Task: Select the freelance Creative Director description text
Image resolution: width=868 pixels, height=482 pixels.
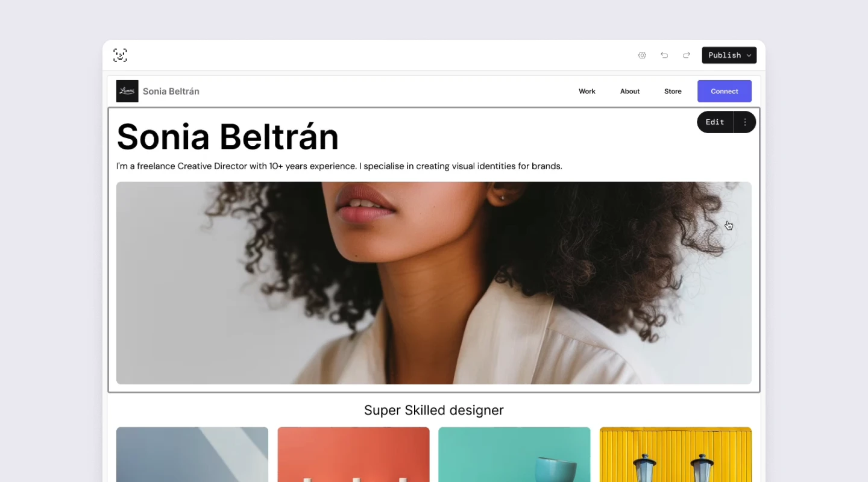Action: (339, 166)
